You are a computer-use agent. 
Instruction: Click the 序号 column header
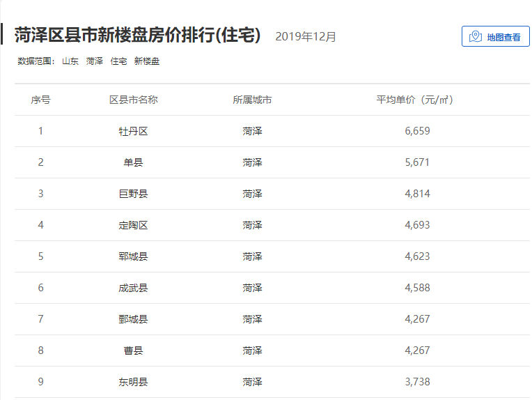coord(40,100)
